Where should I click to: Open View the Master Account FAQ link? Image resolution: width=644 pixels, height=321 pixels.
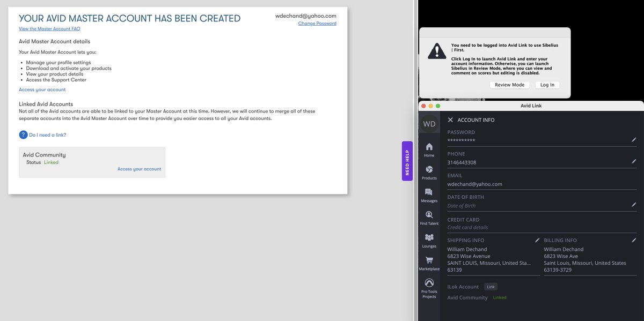49,29
